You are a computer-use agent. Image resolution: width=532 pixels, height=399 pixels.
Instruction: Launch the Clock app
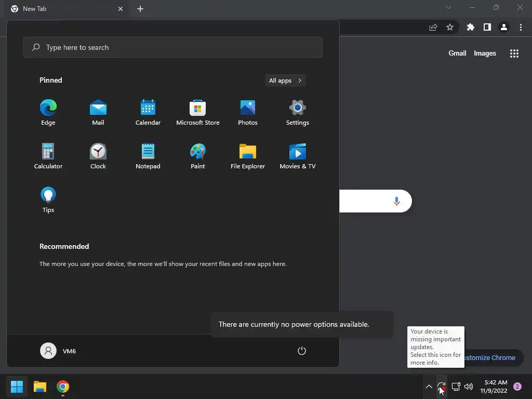[98, 156]
